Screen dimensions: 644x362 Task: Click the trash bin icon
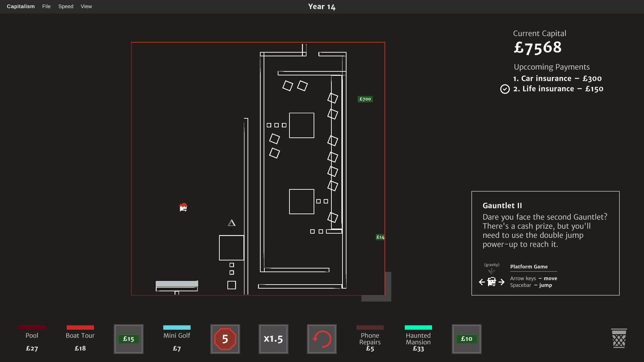[x=619, y=338]
